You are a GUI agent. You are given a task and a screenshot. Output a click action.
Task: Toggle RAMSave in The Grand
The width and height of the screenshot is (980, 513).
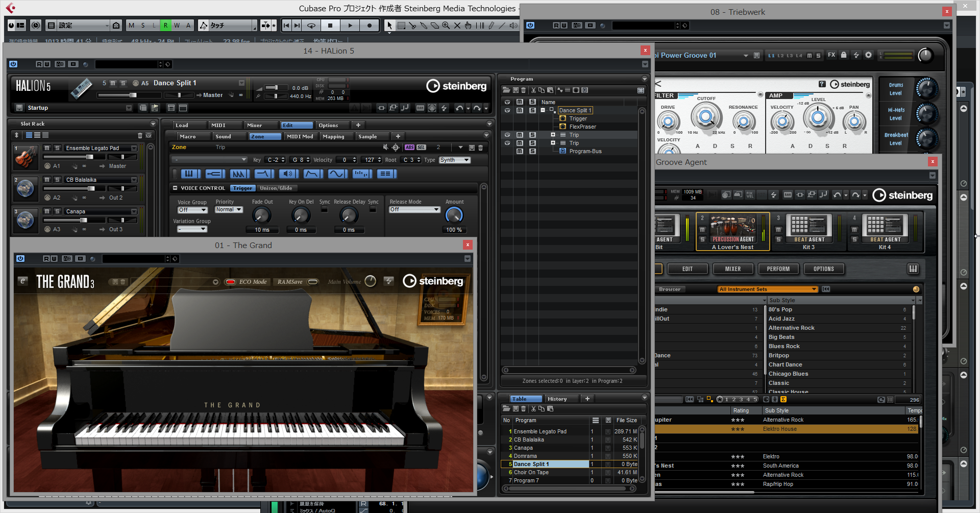[313, 282]
